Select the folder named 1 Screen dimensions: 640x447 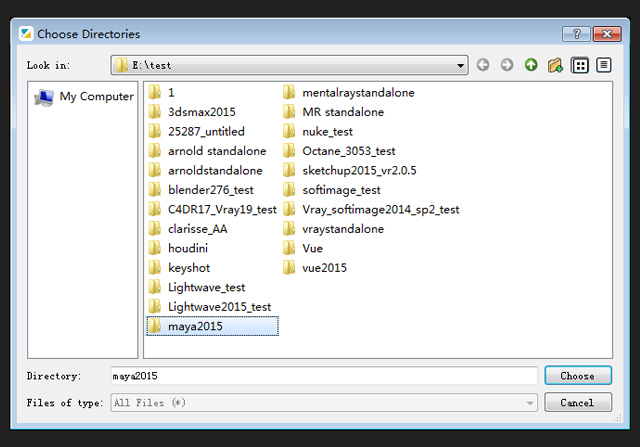(162, 92)
